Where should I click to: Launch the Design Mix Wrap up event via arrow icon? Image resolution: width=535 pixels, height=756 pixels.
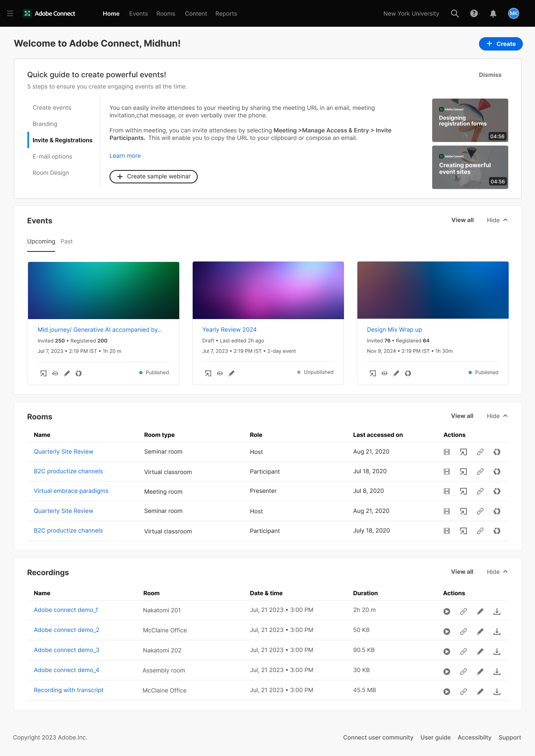pyautogui.click(x=373, y=373)
